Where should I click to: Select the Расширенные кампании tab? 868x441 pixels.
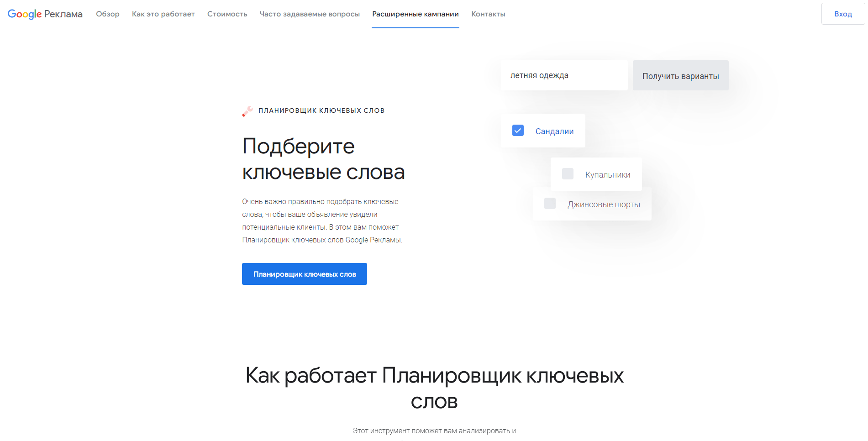(x=416, y=14)
